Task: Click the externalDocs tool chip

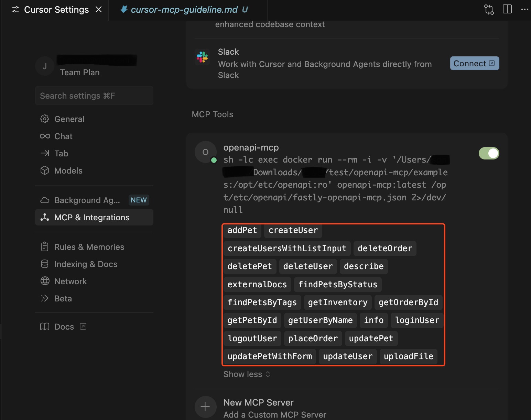Action: [x=257, y=285]
